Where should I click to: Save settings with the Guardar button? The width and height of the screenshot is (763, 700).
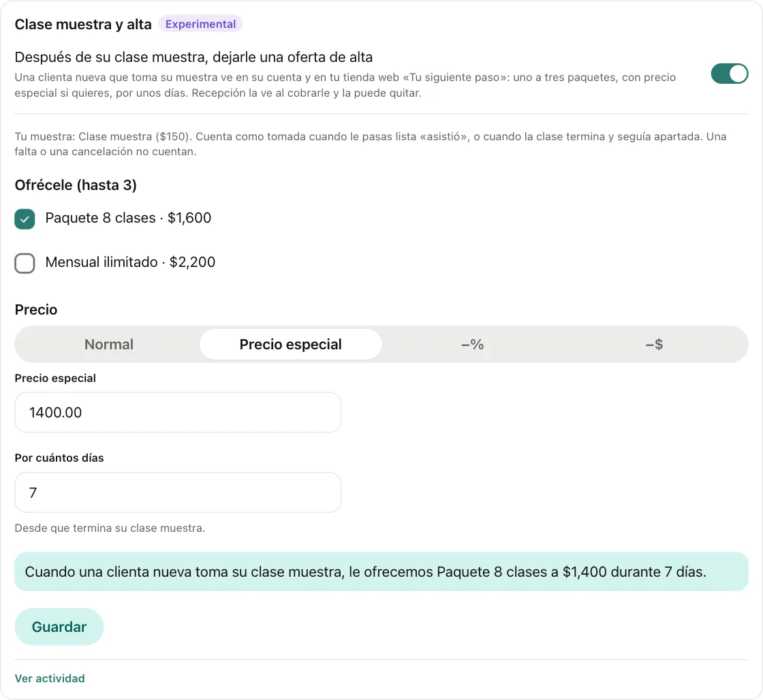[59, 626]
